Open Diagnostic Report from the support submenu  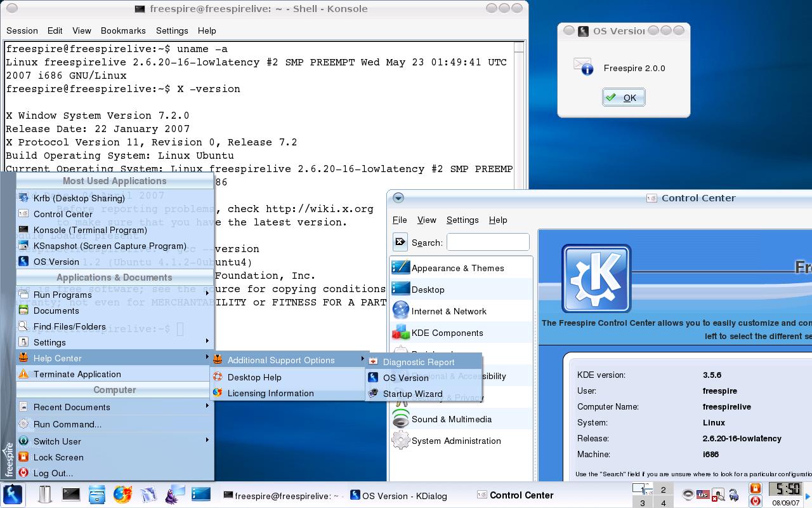pos(423,362)
